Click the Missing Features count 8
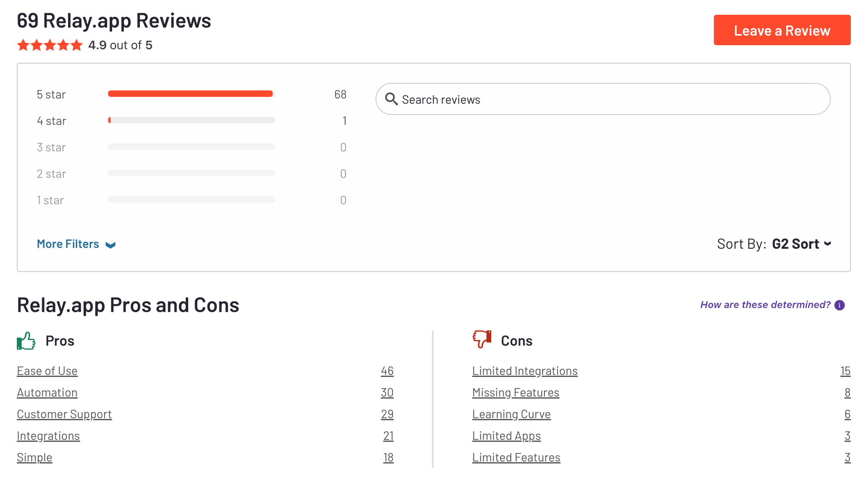This screenshot has height=479, width=868. tap(848, 393)
